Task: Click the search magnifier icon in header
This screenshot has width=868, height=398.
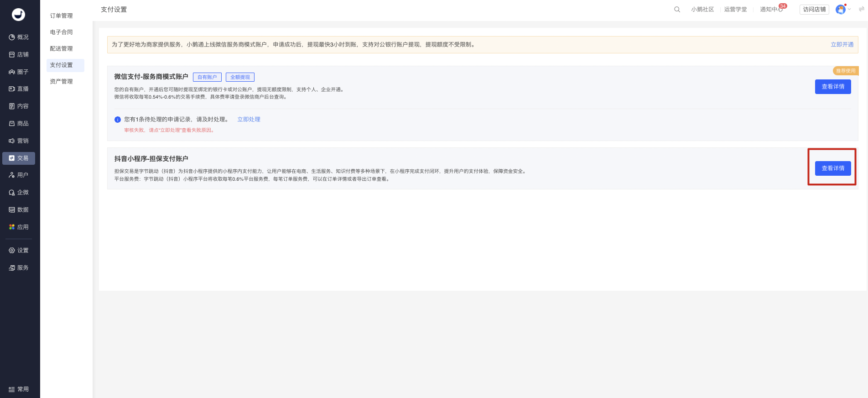Action: point(677,10)
